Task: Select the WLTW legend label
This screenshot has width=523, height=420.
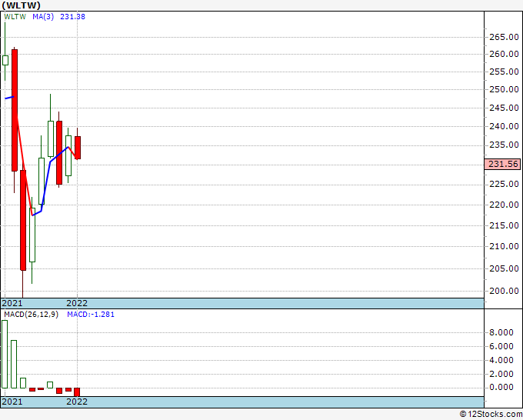Action: [15, 17]
